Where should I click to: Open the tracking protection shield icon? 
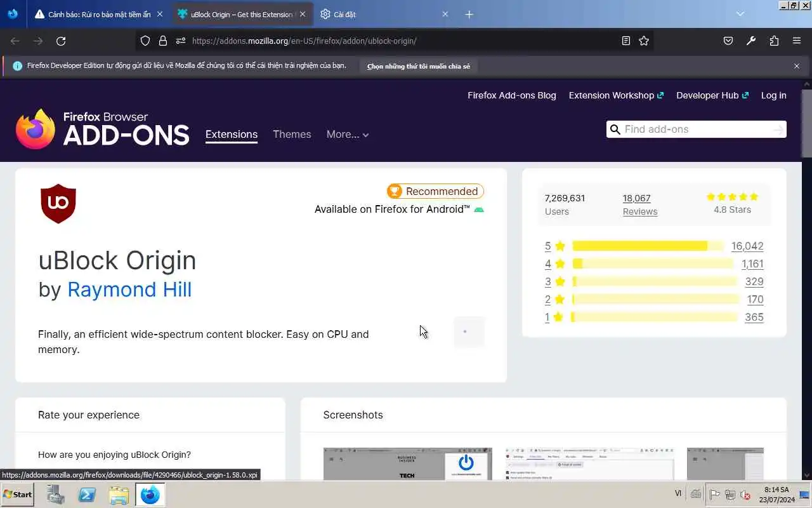pyautogui.click(x=145, y=41)
